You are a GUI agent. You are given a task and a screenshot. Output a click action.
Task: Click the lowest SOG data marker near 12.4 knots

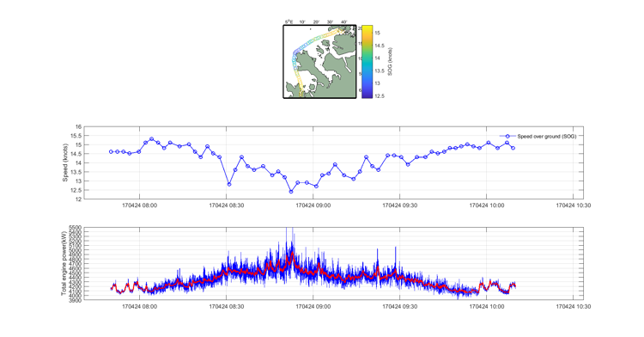coord(291,192)
